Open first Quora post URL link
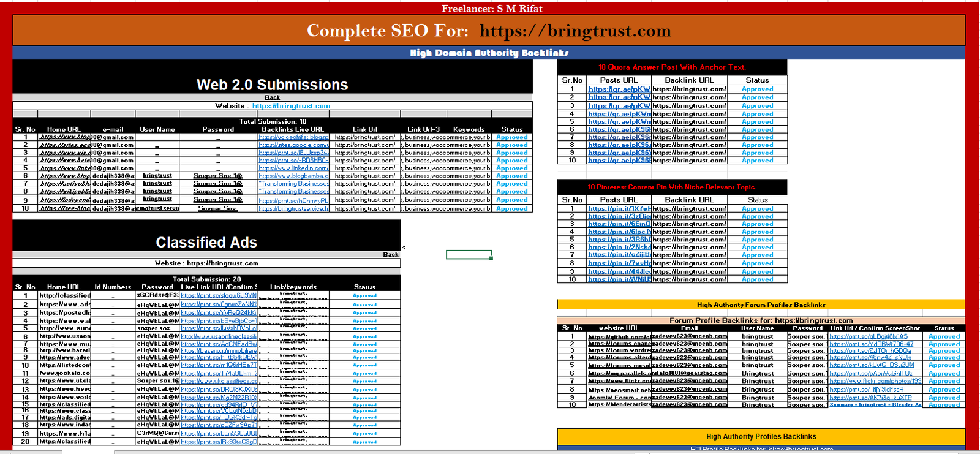This screenshot has height=454, width=980. point(619,89)
